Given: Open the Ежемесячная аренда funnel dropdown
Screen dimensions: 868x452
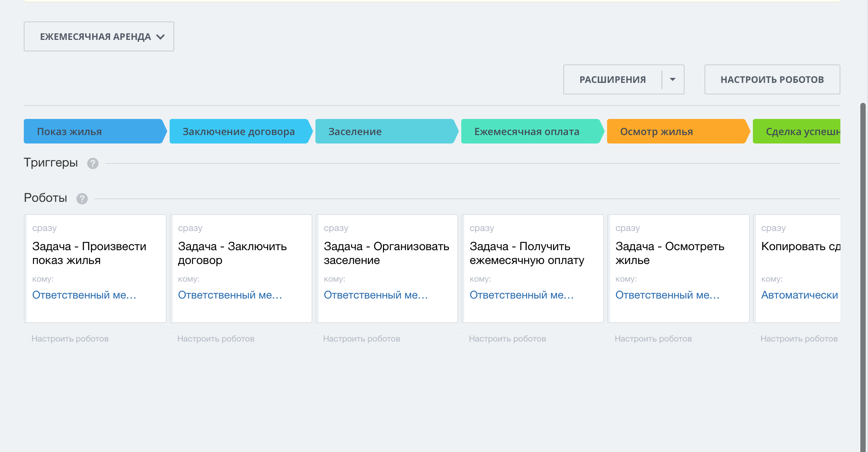Looking at the screenshot, I should point(99,36).
